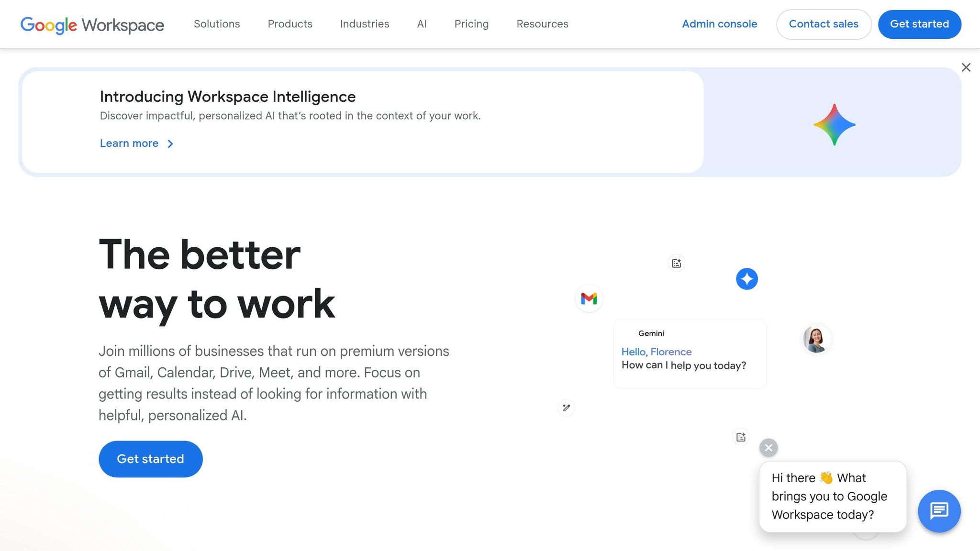Screen dimensions: 980x551
Task: Click the Contact sales button
Action: click(824, 24)
